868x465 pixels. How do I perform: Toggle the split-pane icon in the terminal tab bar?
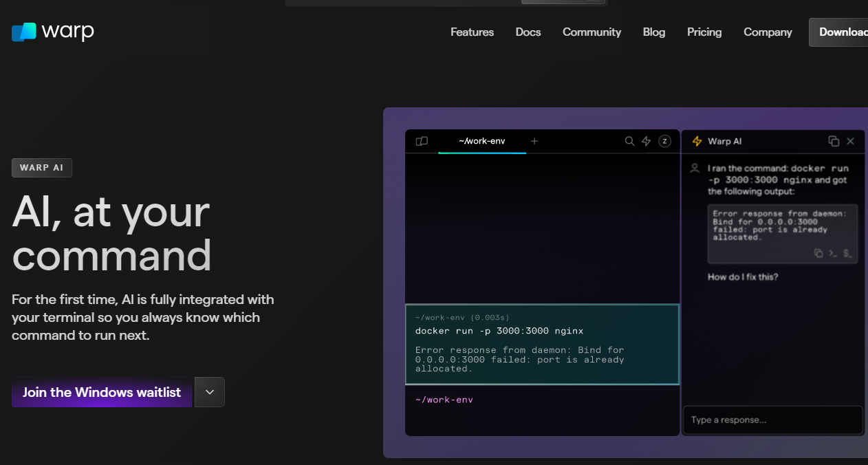tap(422, 141)
